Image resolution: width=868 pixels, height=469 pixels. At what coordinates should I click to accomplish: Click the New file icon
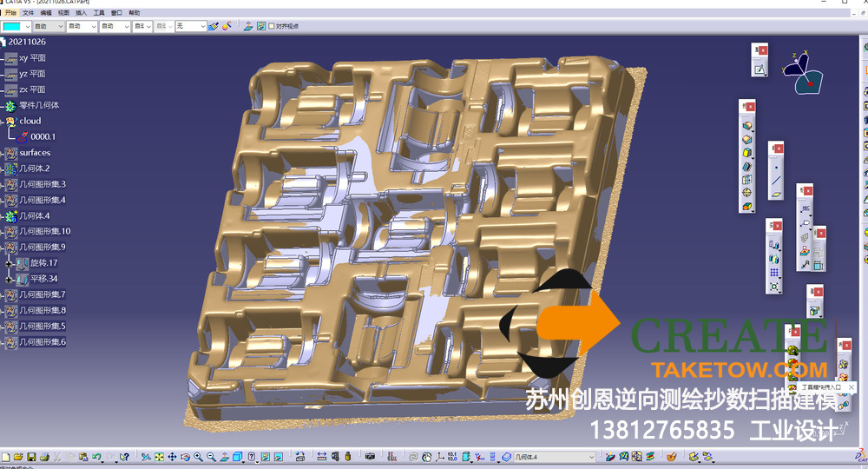(x=6, y=457)
